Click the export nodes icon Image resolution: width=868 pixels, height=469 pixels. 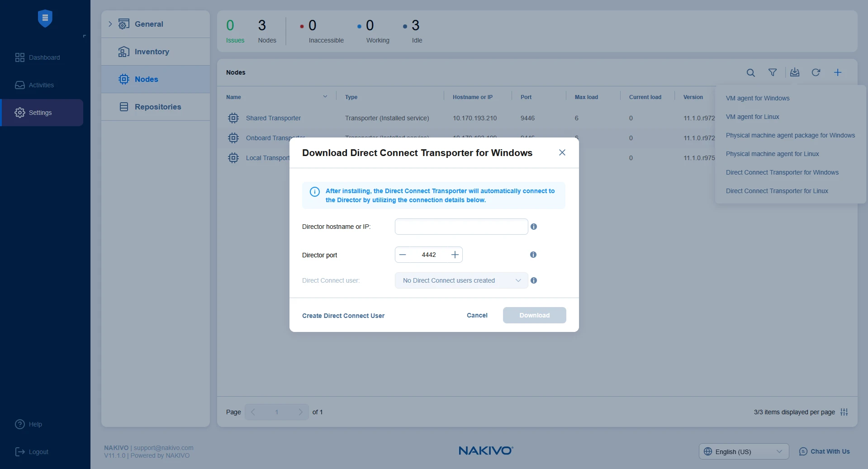tap(795, 72)
